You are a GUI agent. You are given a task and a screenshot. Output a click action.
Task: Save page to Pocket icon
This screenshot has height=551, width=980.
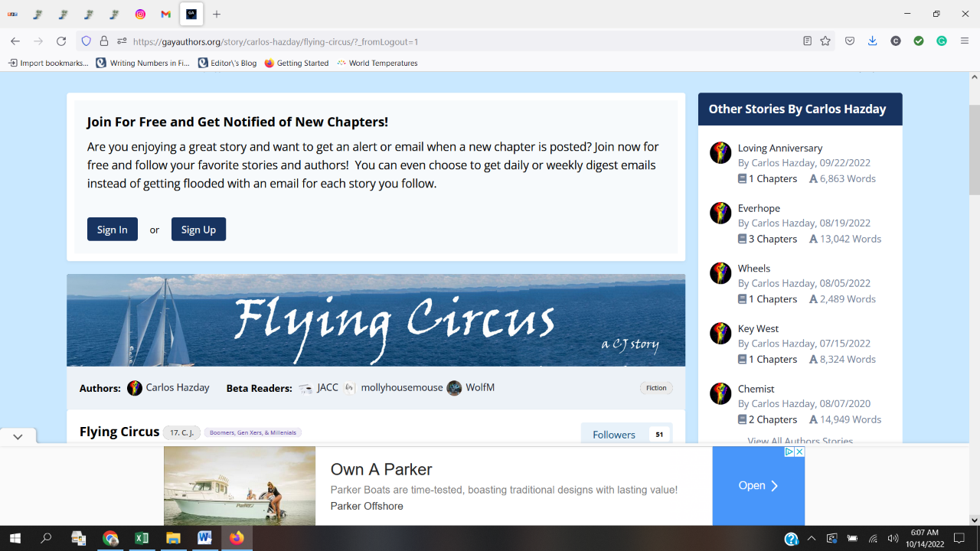[850, 41]
